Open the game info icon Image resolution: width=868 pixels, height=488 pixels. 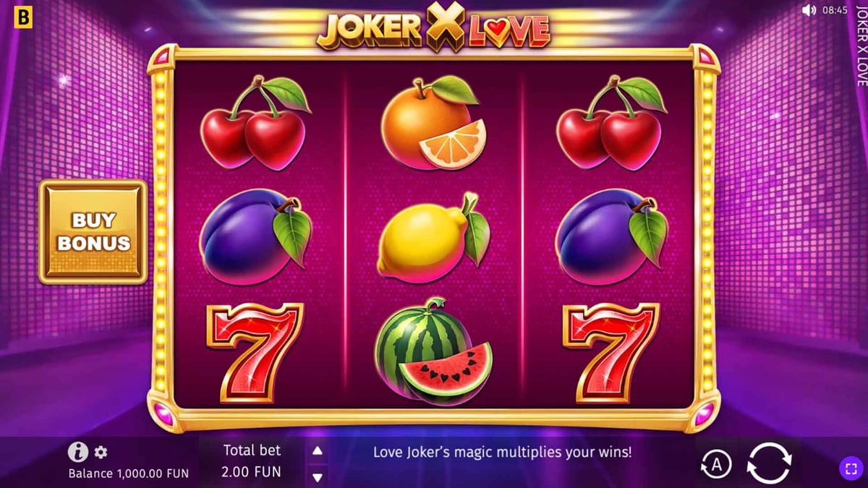coord(78,453)
